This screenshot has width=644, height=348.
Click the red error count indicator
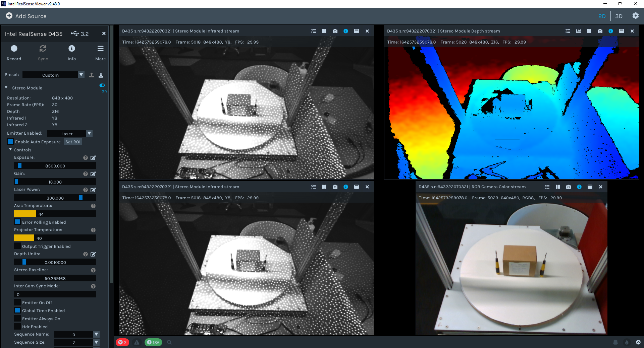[122, 342]
